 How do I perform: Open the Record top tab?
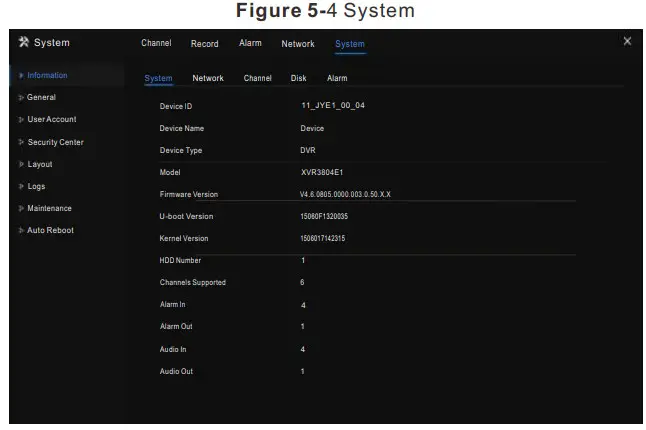(204, 44)
